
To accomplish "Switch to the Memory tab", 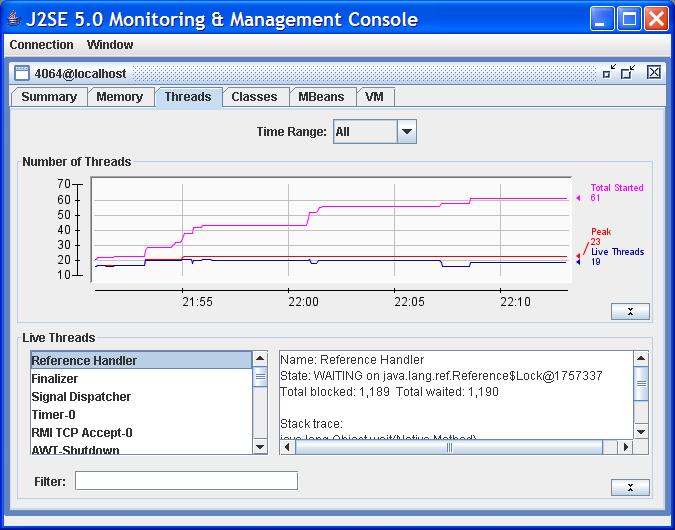I will pos(119,97).
